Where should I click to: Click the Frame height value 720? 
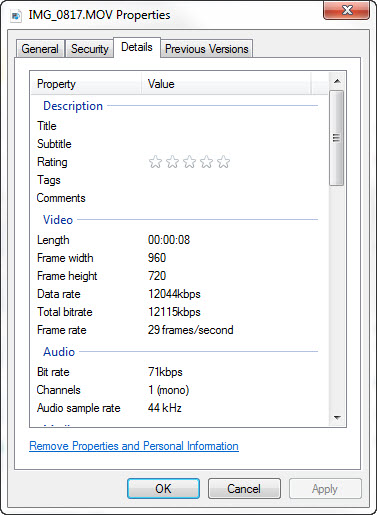coord(157,276)
